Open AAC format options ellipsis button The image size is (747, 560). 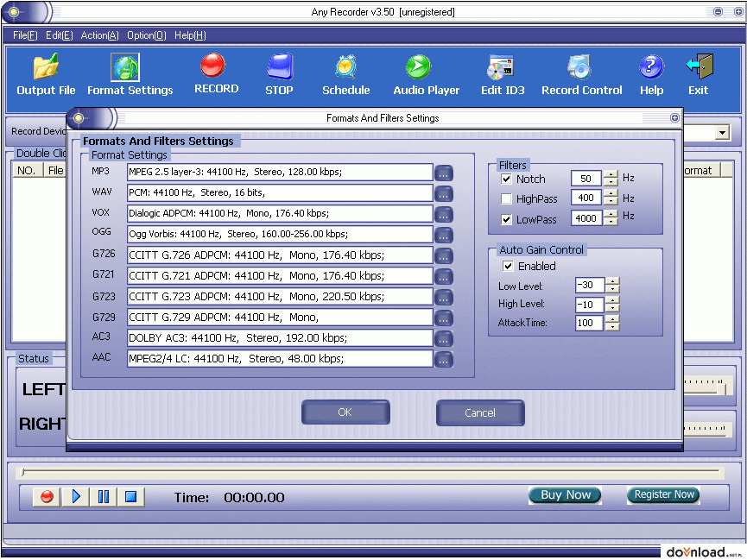click(444, 360)
